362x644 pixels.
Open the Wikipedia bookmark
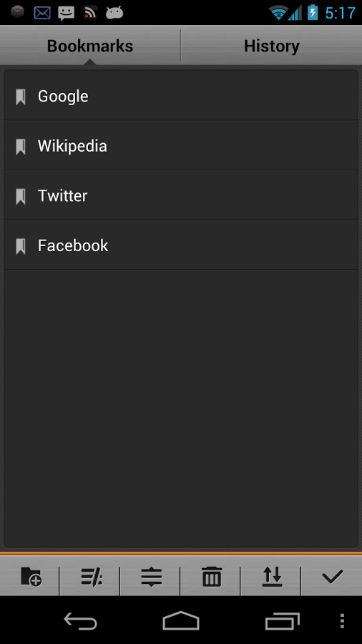(x=181, y=146)
